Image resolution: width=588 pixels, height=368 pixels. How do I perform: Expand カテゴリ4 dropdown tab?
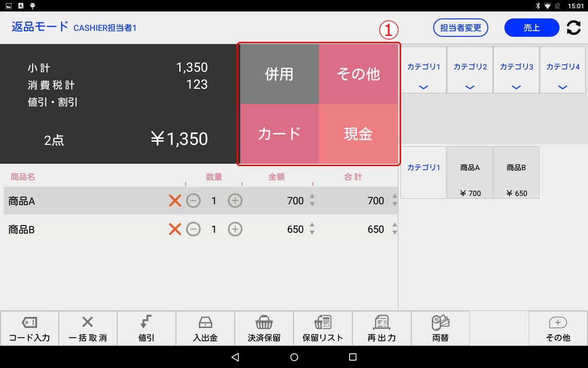(563, 70)
